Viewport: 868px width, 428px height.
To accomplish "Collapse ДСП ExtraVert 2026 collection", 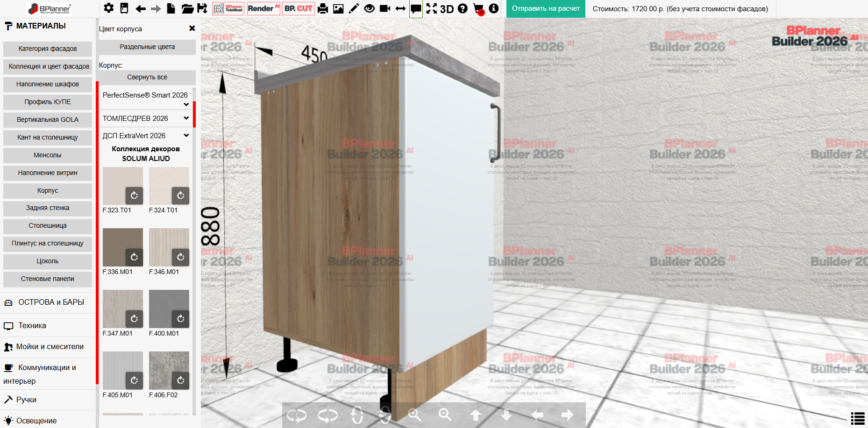I will pos(146,136).
